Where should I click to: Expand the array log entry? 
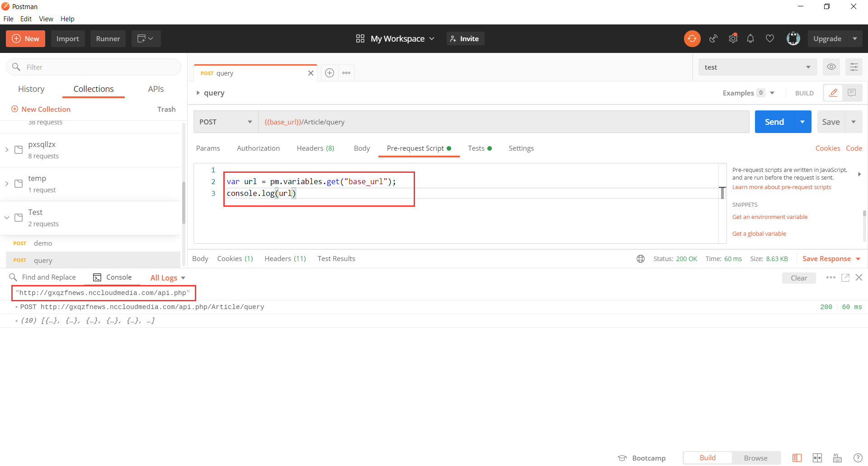17,321
